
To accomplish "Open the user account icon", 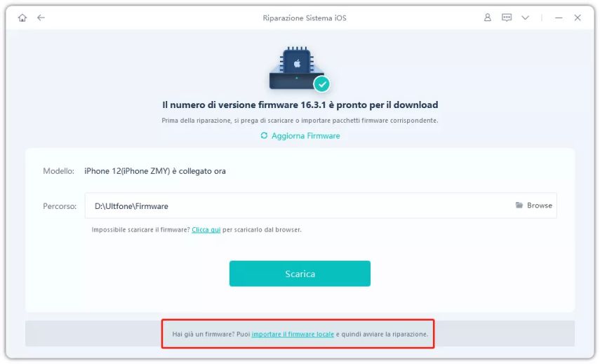I will point(488,18).
